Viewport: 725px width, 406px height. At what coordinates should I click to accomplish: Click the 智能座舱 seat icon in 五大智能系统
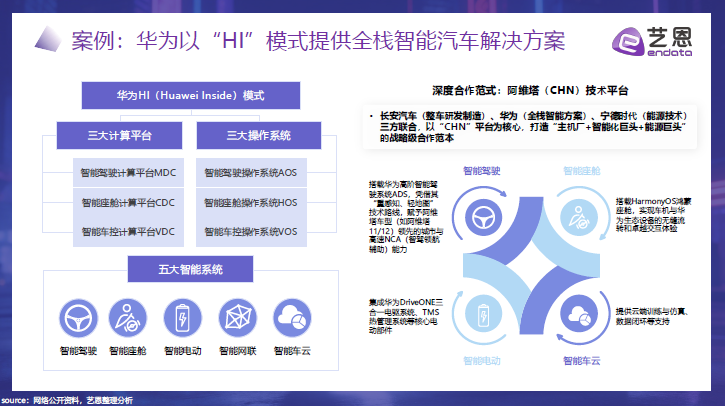(x=128, y=318)
